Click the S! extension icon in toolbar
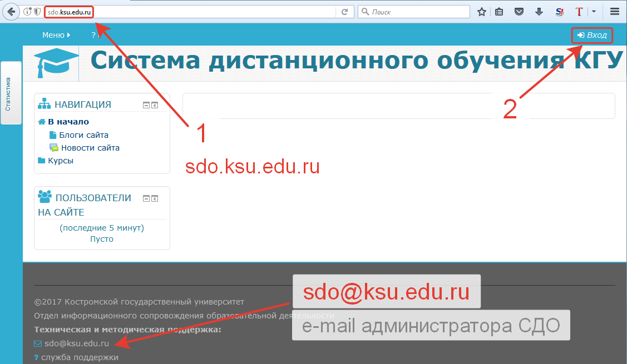The image size is (627, 364). click(560, 12)
